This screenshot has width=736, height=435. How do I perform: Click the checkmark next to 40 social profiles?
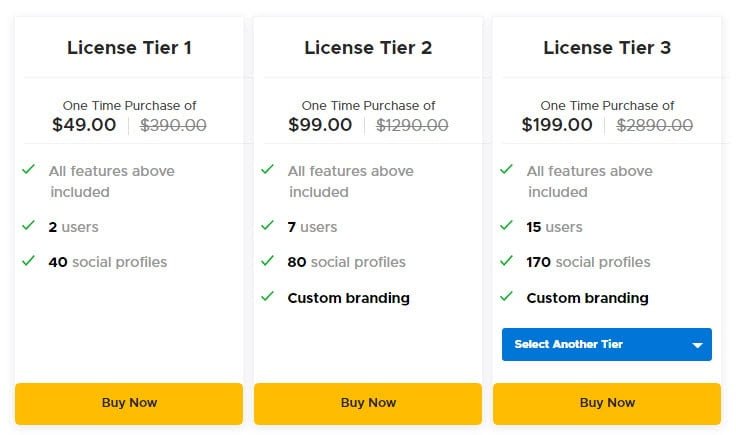[28, 261]
